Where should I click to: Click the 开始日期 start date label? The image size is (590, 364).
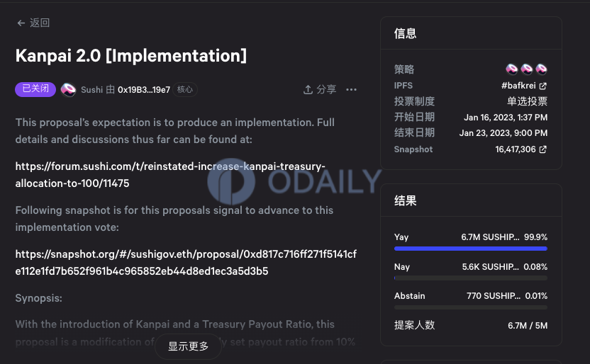point(414,117)
